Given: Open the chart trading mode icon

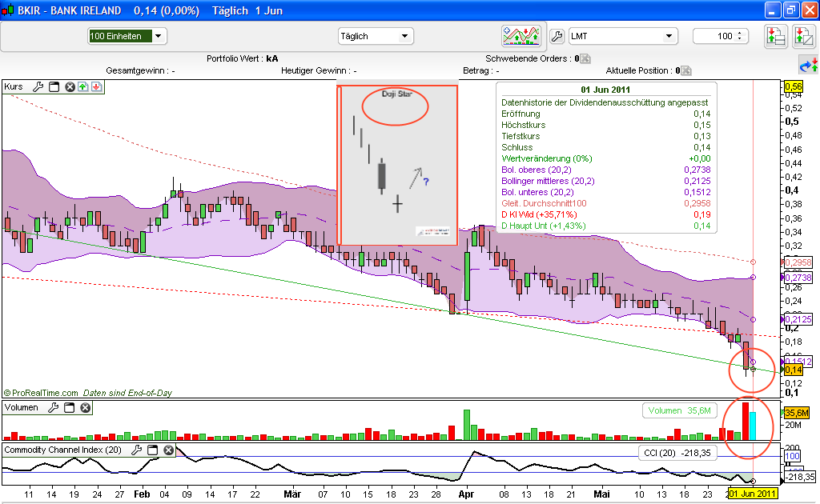Looking at the screenshot, I should 521,36.
